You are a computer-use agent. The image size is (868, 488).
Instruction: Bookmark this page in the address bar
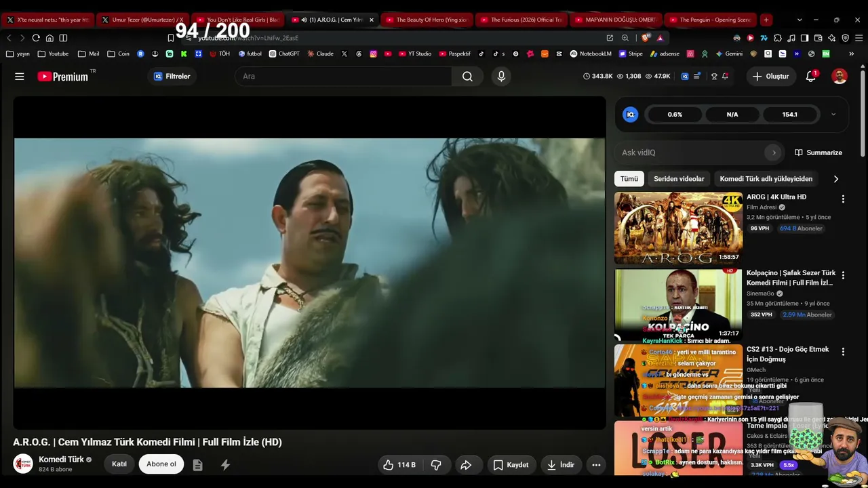coord(171,38)
